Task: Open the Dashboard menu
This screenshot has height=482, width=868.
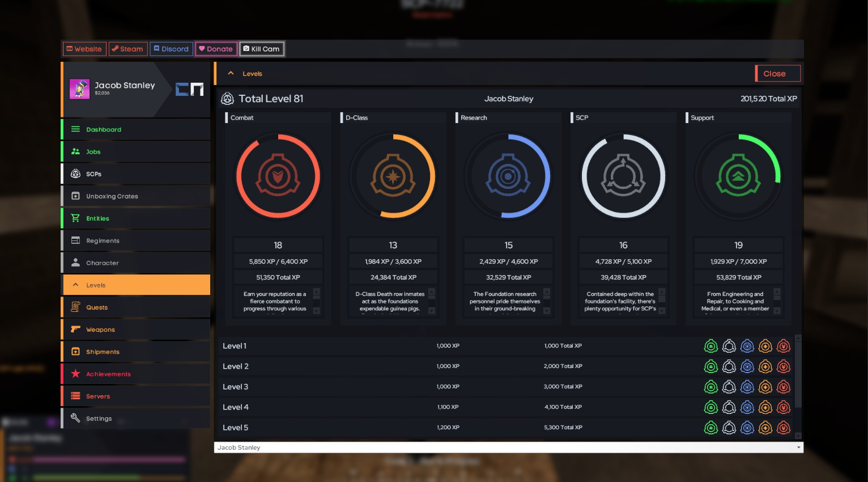Action: click(x=136, y=129)
